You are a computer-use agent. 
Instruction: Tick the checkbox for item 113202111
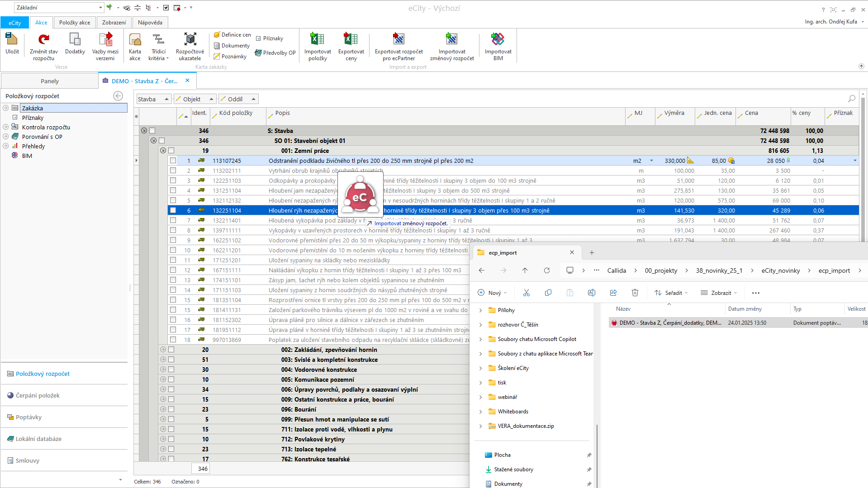173,171
